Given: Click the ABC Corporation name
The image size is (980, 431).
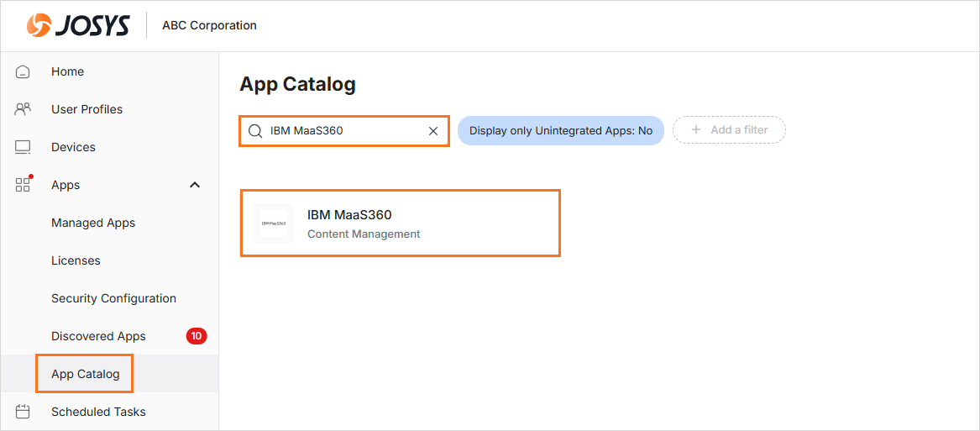Looking at the screenshot, I should [209, 26].
